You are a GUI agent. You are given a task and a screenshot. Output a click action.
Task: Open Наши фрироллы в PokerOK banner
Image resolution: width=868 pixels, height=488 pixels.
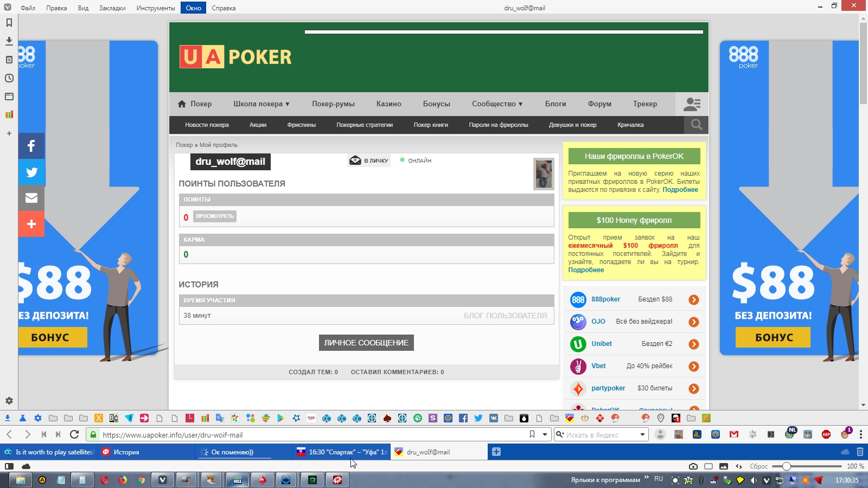click(x=634, y=156)
